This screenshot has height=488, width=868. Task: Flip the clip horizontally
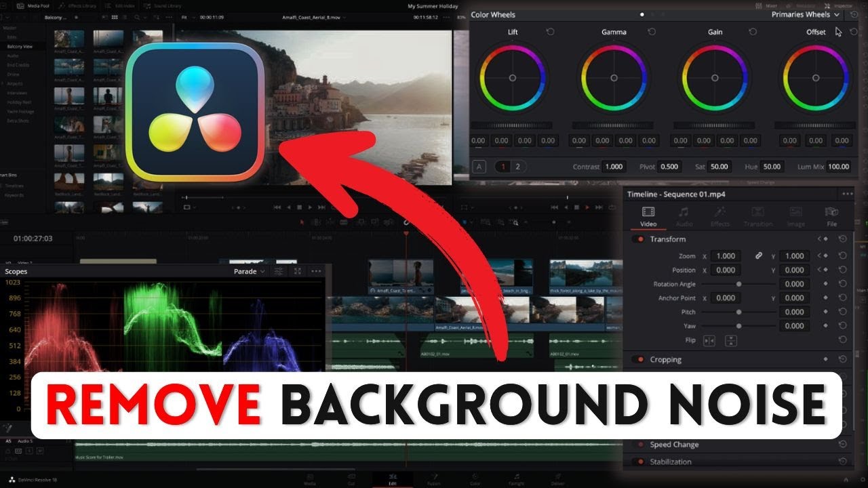coord(709,340)
